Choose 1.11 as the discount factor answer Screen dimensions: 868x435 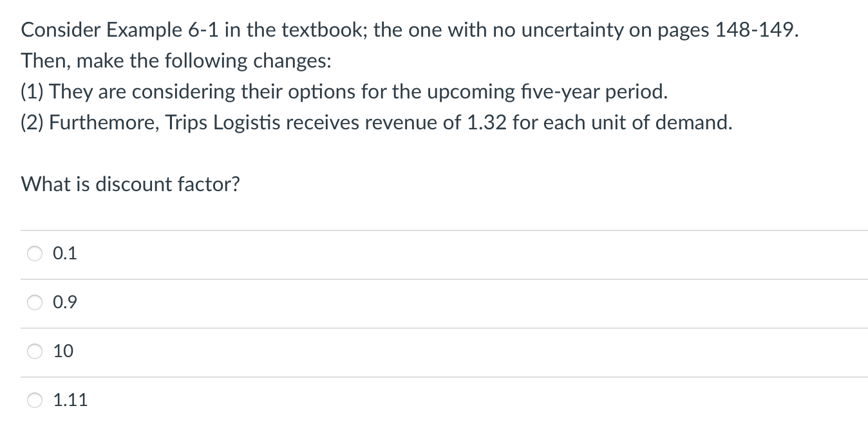35,400
